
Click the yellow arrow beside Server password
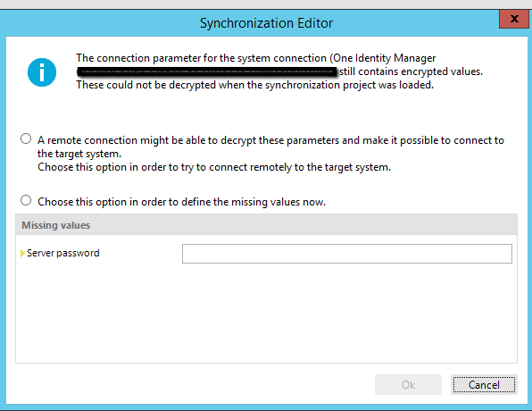[x=22, y=253]
